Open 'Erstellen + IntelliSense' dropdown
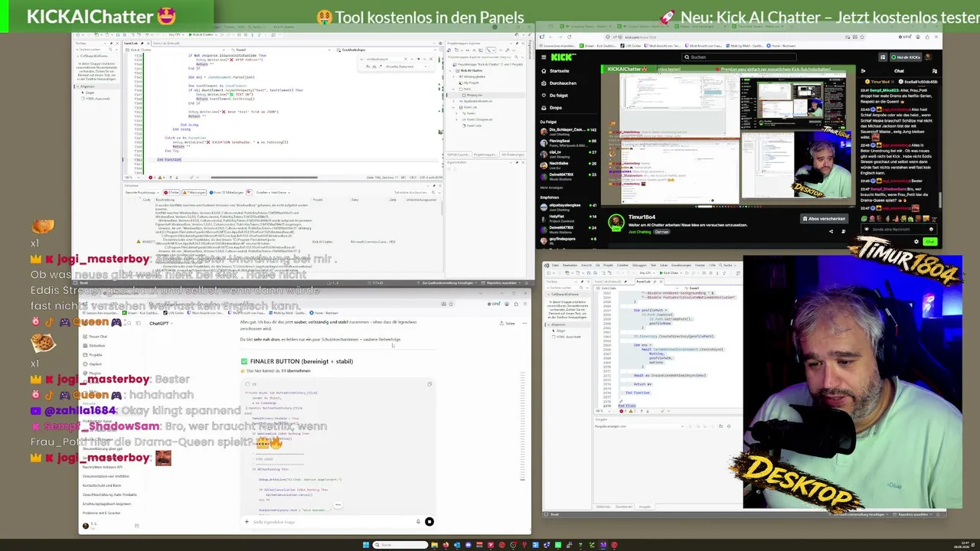The width and height of the screenshot is (980, 551). [273, 192]
